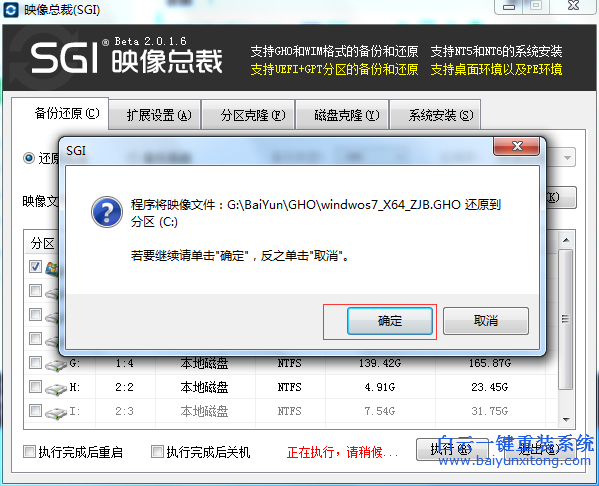This screenshot has width=599, height=486.
Task: Click the H: drive icon
Action: (56, 389)
